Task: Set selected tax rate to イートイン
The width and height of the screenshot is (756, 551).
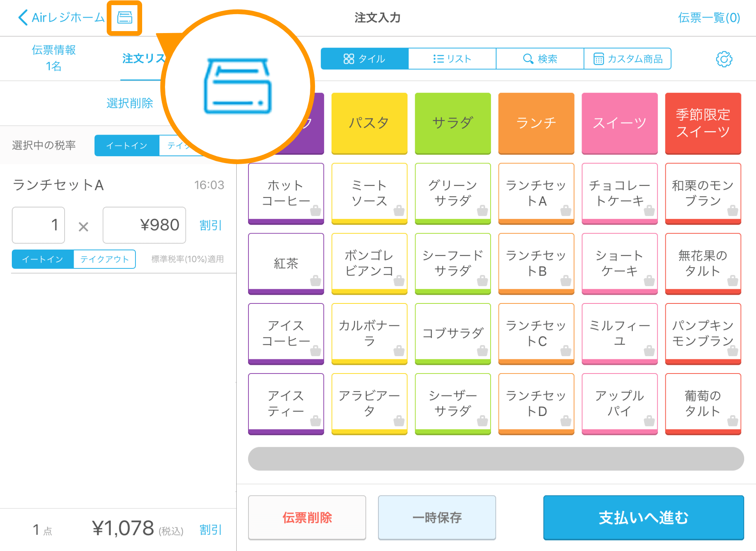Action: [127, 146]
